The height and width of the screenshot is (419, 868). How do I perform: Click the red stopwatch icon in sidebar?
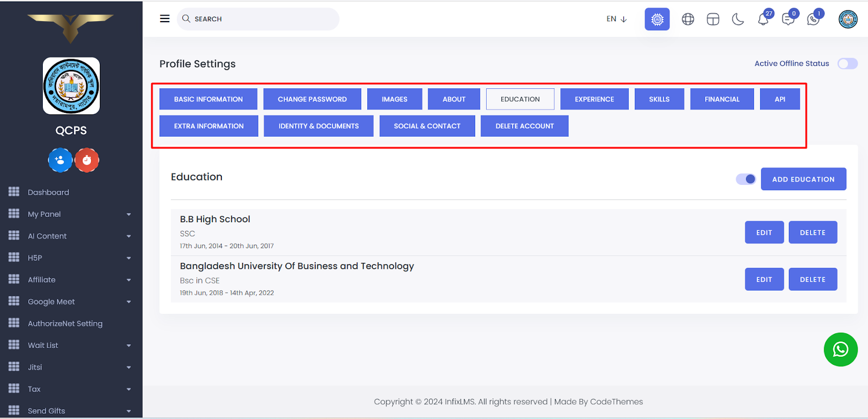(x=87, y=160)
